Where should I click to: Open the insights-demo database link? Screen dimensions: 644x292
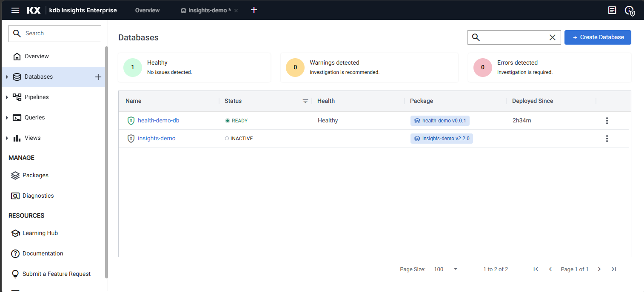[157, 138]
